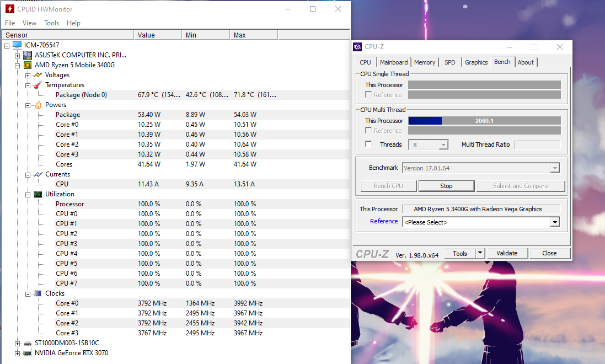Click the HWMonitor red lightning app icon
Viewport: 605px width, 364px height.
tap(9, 9)
